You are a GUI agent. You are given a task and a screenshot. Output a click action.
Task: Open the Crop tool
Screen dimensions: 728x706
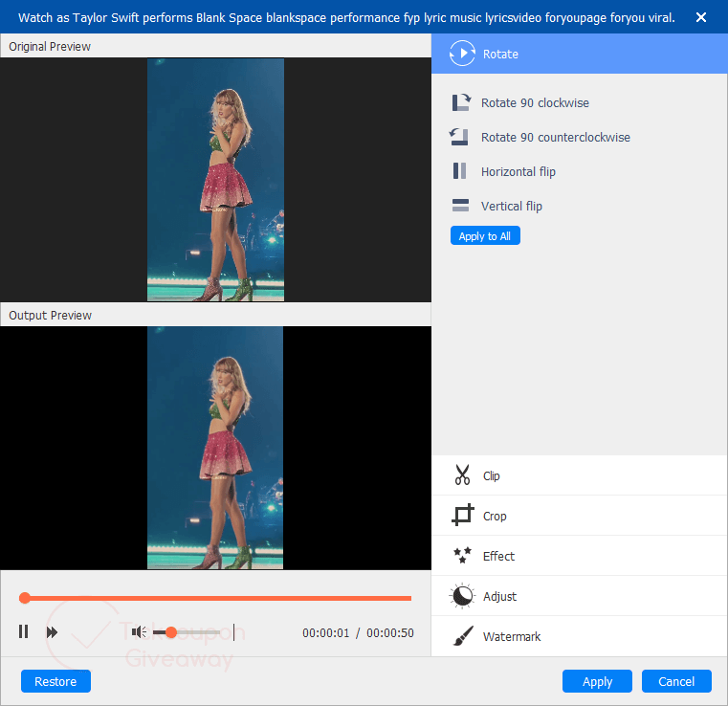tap(463, 516)
